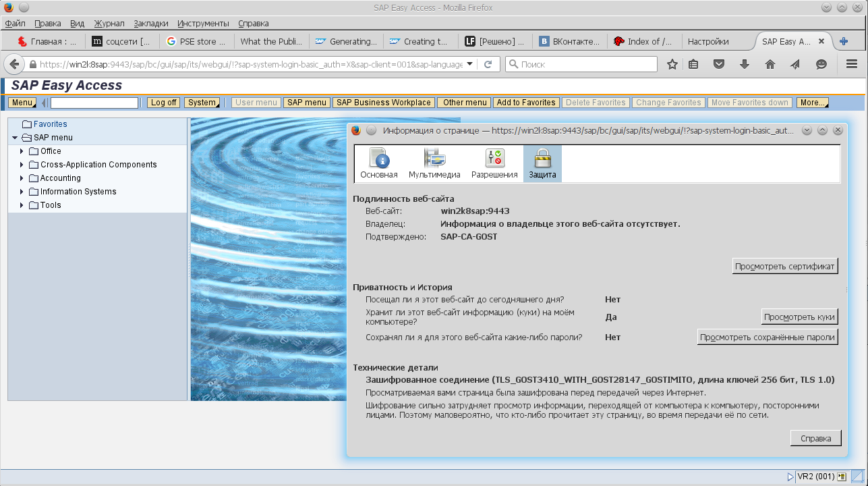
Task: Click Просмотреть сертификат button
Action: (785, 266)
